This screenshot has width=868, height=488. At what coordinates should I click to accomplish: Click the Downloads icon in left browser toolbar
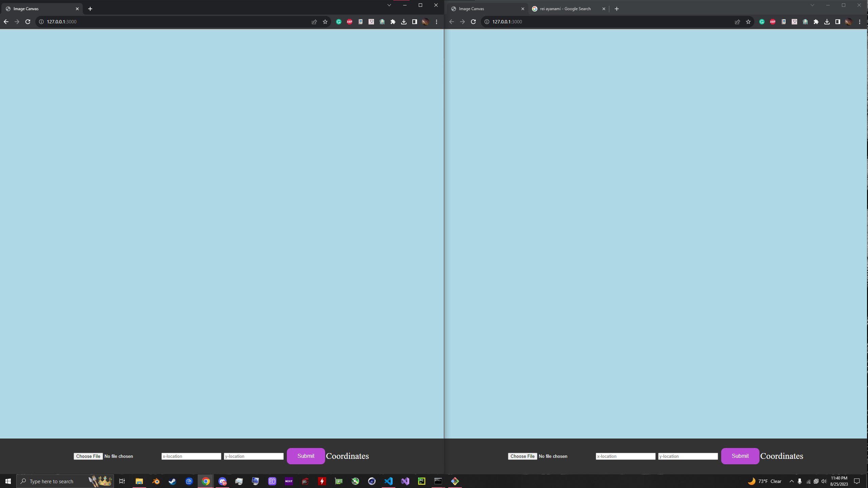[x=403, y=22]
